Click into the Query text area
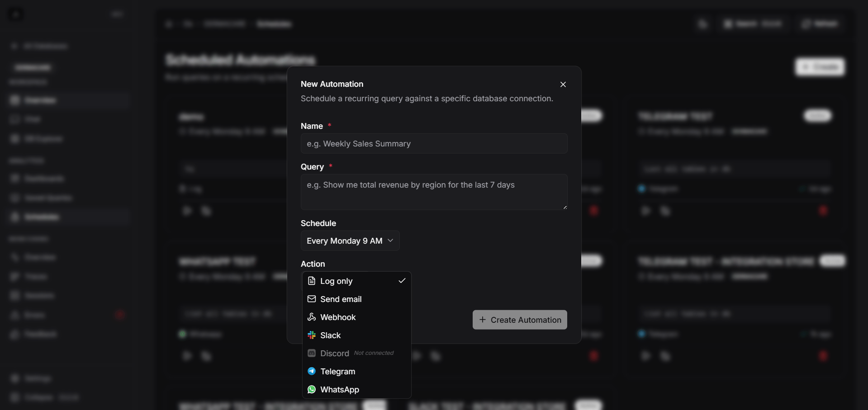868x410 pixels. tap(434, 192)
